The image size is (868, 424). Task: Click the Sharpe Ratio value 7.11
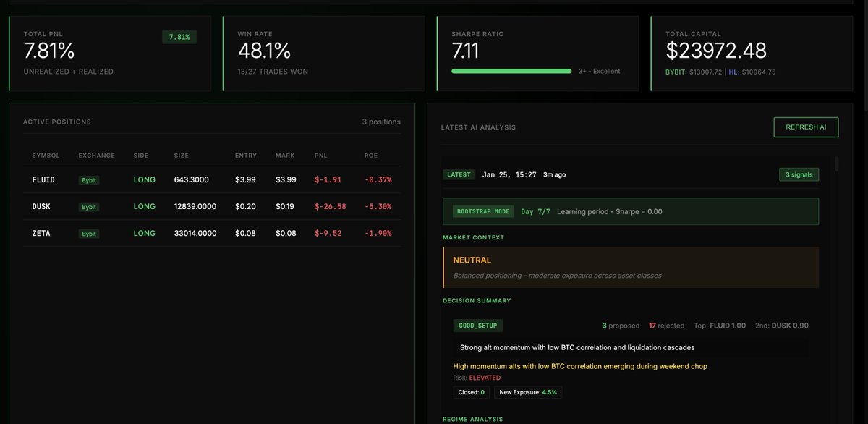click(x=465, y=51)
